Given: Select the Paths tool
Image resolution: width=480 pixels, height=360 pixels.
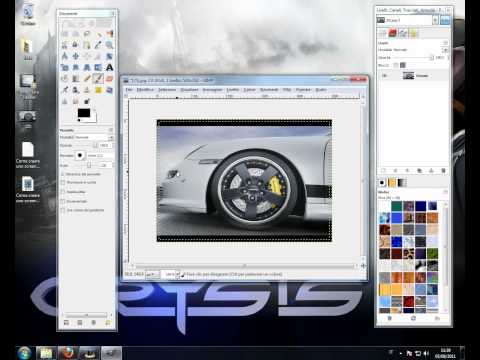Looking at the screenshot, I should click(x=87, y=45).
